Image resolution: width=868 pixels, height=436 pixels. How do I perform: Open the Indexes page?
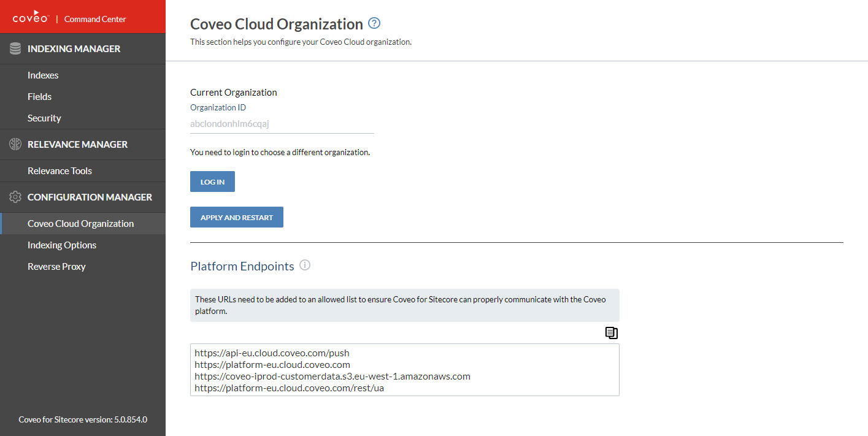pyautogui.click(x=43, y=75)
